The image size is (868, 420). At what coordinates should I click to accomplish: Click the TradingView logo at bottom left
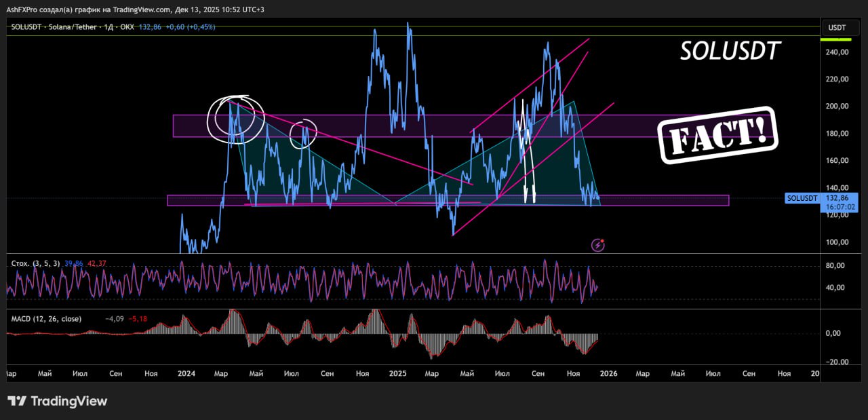(x=58, y=401)
